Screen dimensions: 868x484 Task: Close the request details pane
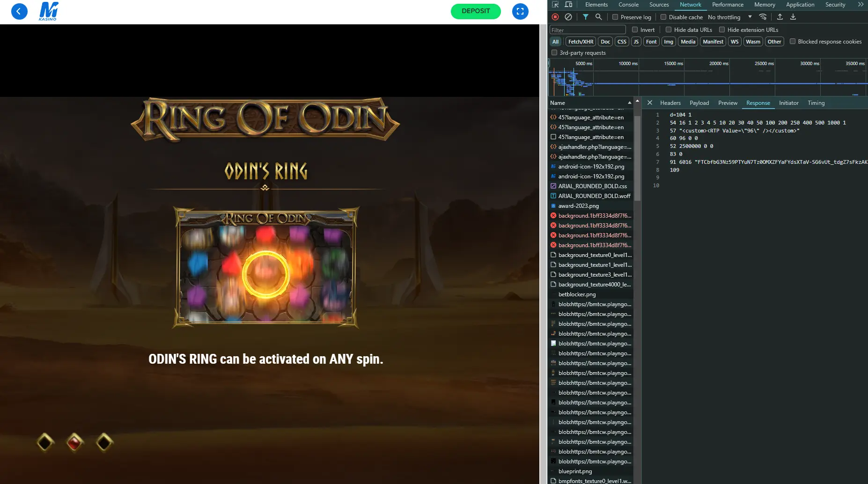(x=650, y=103)
